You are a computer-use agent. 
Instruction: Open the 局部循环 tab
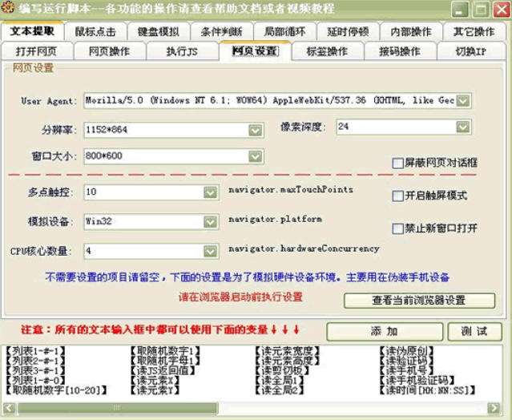coord(284,32)
